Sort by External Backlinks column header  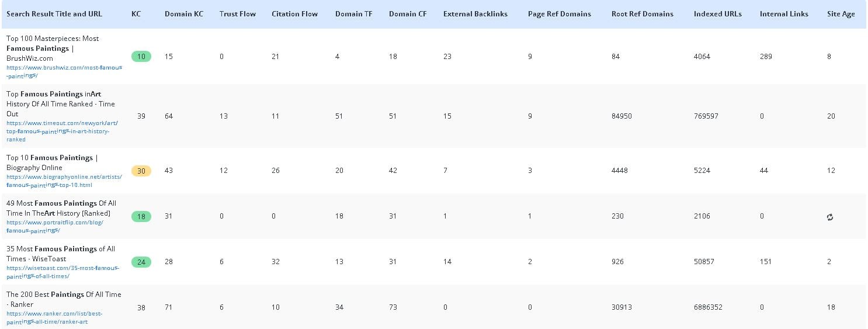click(475, 14)
